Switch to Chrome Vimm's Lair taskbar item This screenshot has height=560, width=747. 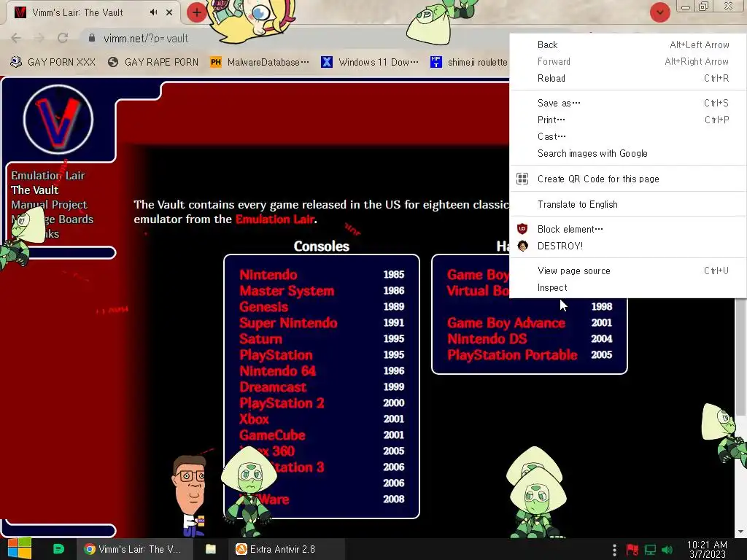pyautogui.click(x=134, y=549)
